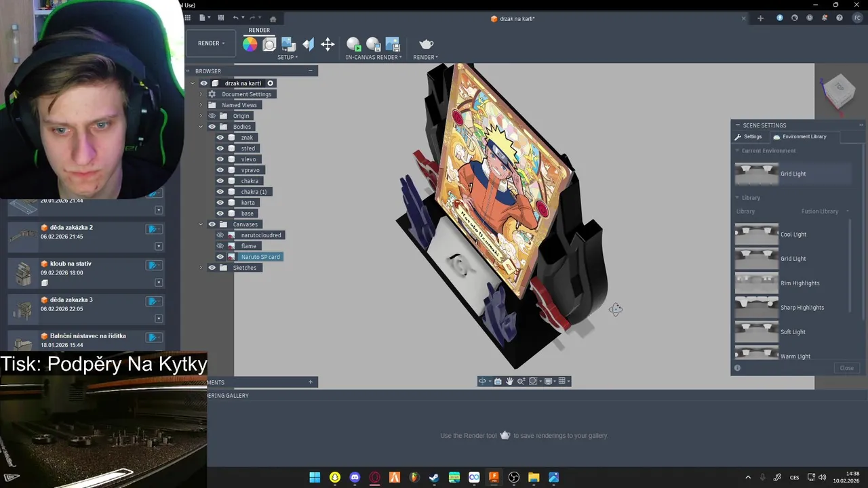Select the Pan hand tool
868x488 pixels.
[509, 382]
